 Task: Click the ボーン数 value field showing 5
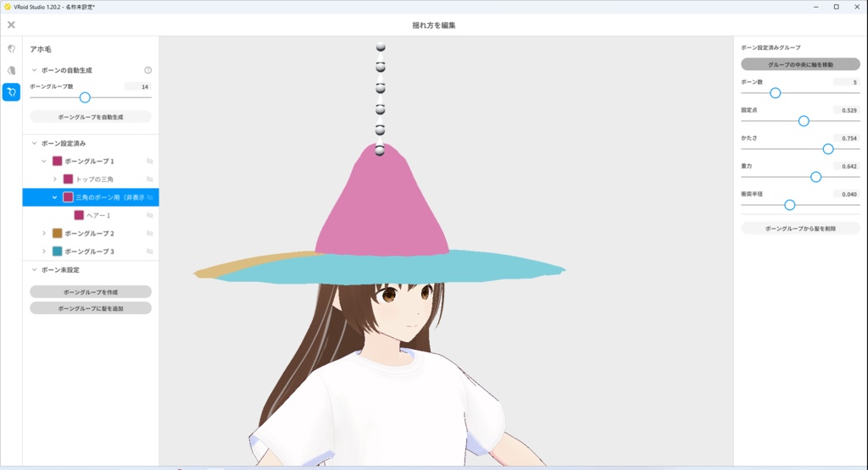(847, 82)
